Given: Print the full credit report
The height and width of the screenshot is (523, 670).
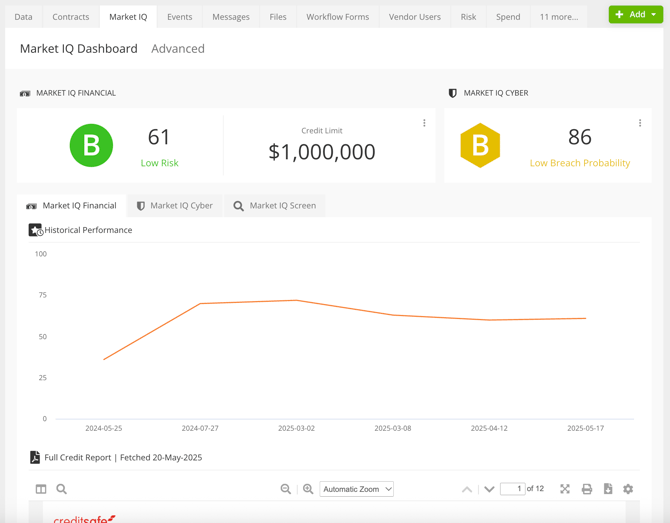Looking at the screenshot, I should [x=587, y=489].
